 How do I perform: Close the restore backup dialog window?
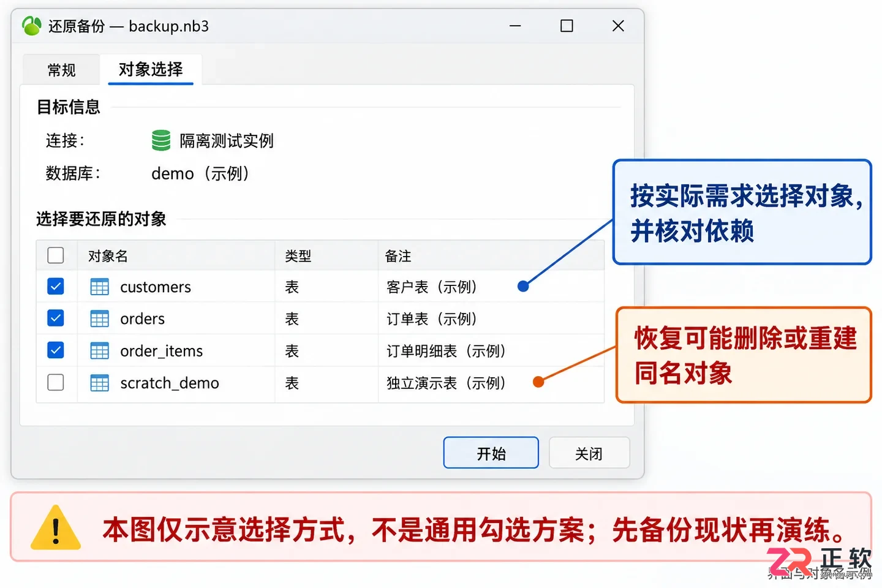tap(618, 26)
